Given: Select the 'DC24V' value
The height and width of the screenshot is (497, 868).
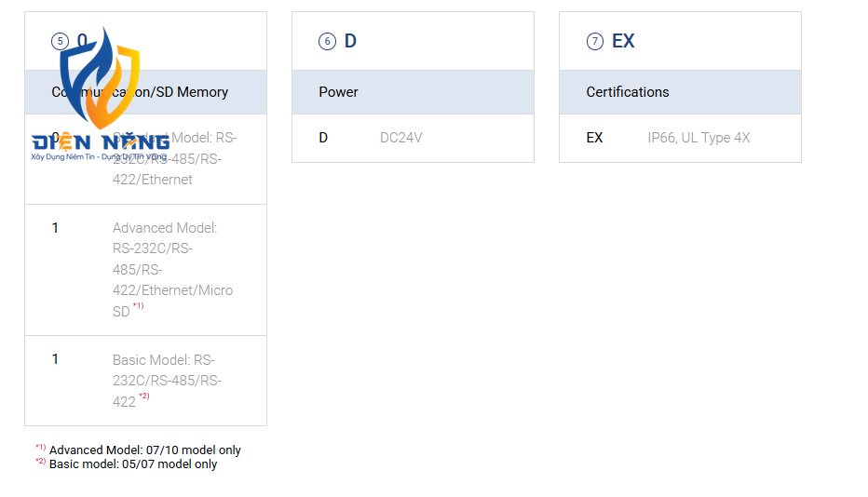Looking at the screenshot, I should pyautogui.click(x=400, y=138).
